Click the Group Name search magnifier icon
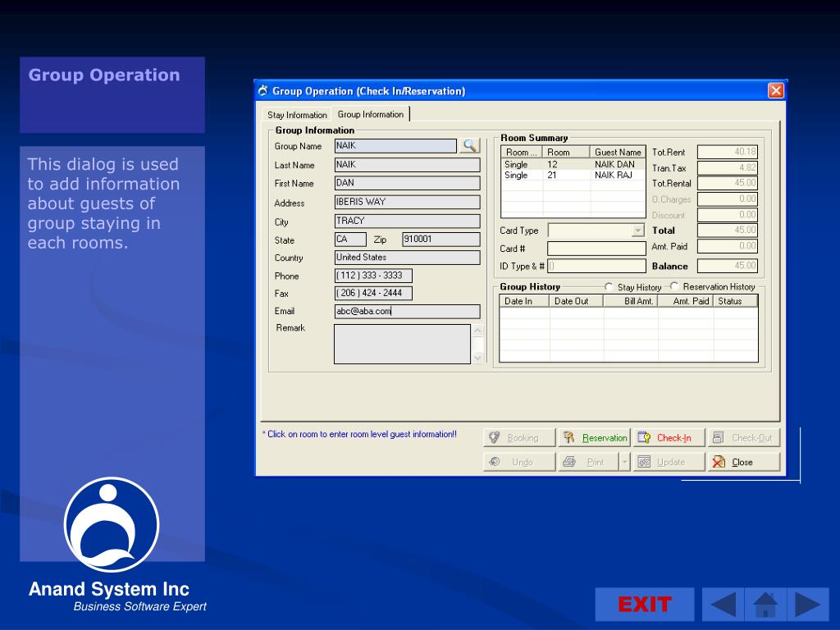 point(469,145)
